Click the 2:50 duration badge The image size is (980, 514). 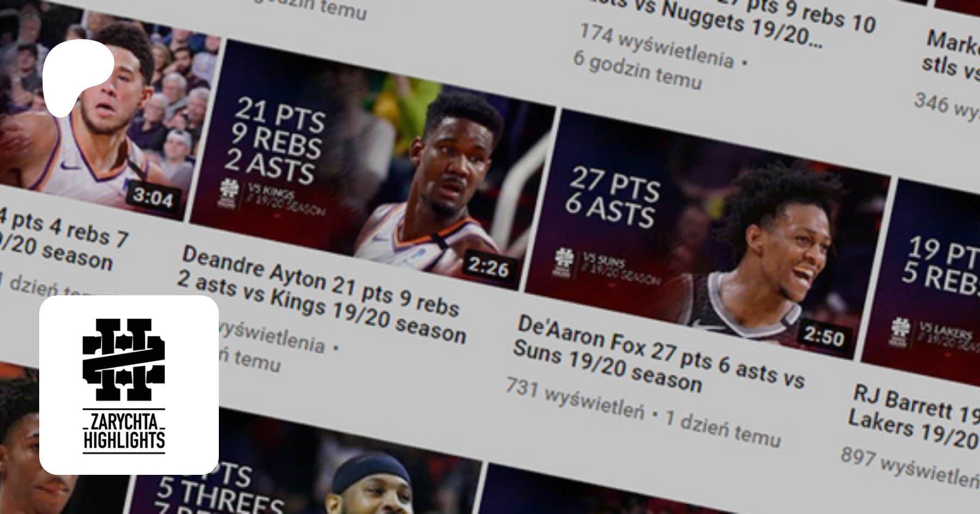point(824,337)
